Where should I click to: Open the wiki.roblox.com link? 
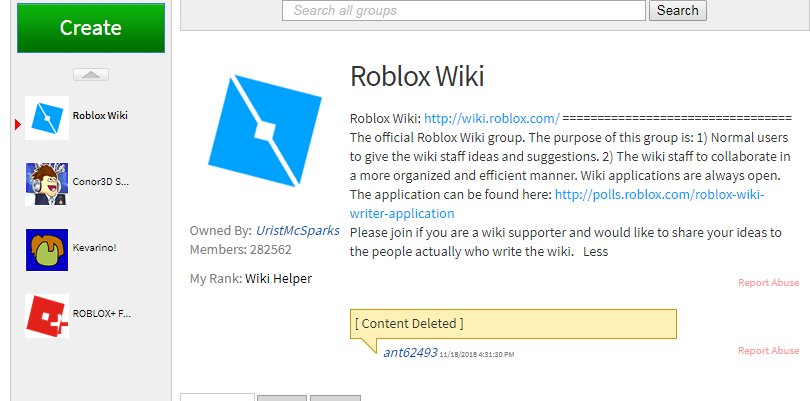pyautogui.click(x=492, y=118)
